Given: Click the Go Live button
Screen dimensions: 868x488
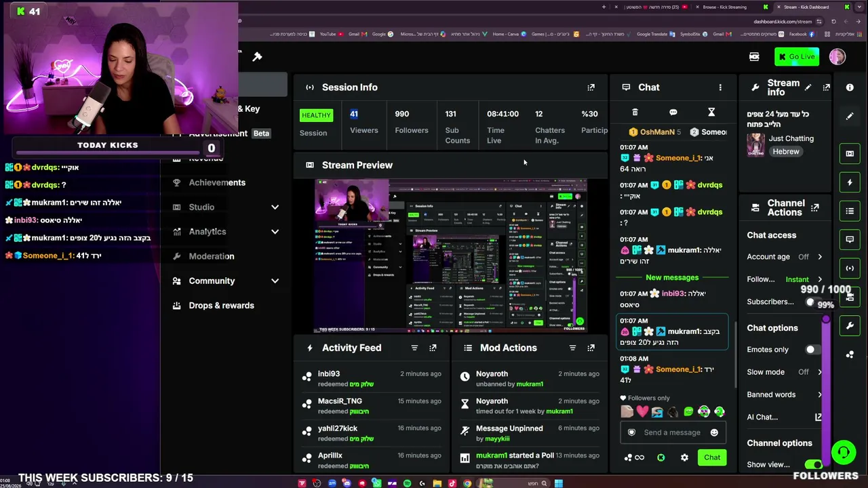Looking at the screenshot, I should click(x=797, y=57).
